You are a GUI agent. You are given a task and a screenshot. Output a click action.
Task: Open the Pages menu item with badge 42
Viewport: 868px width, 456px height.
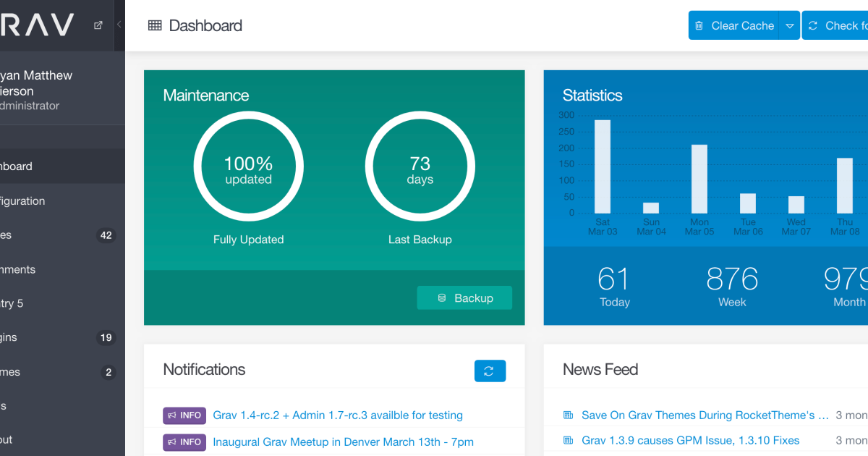pyautogui.click(x=43, y=235)
